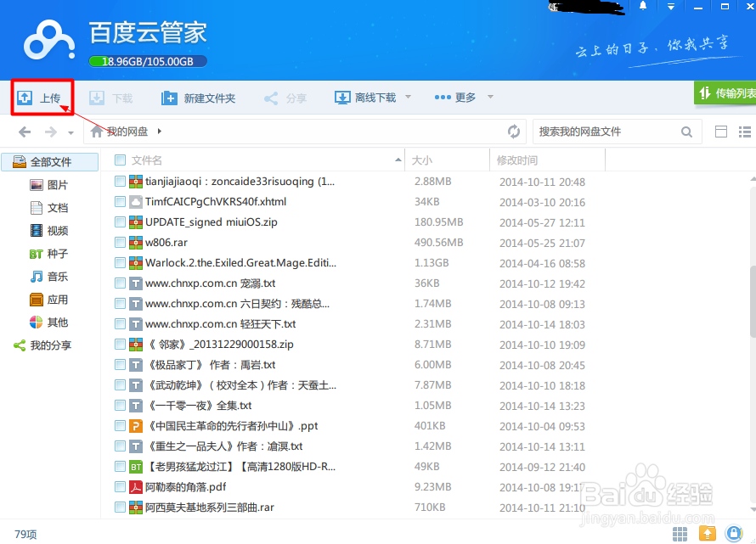Screen dimensions: 756x544
Task: Open the transfer list (传输列表)
Action: click(x=725, y=93)
